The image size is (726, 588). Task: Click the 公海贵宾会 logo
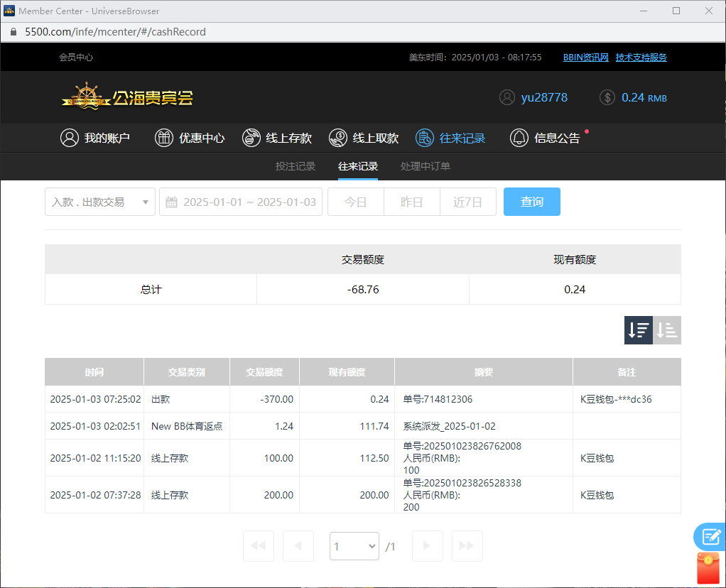point(128,97)
